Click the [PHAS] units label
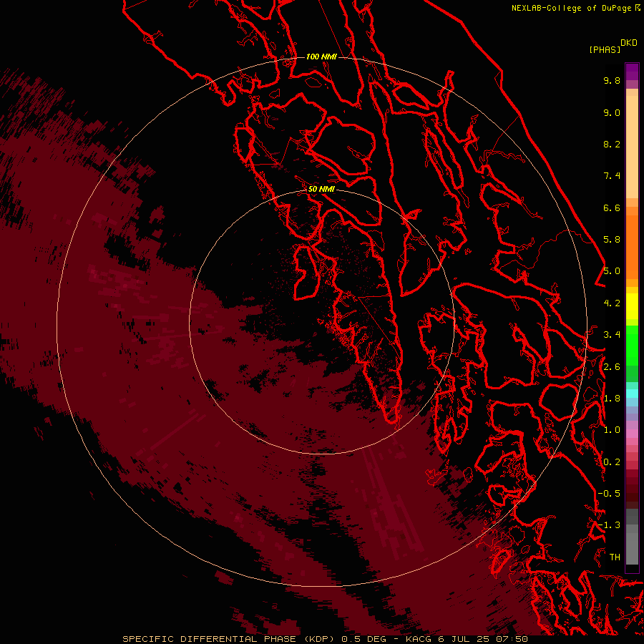 tap(605, 49)
